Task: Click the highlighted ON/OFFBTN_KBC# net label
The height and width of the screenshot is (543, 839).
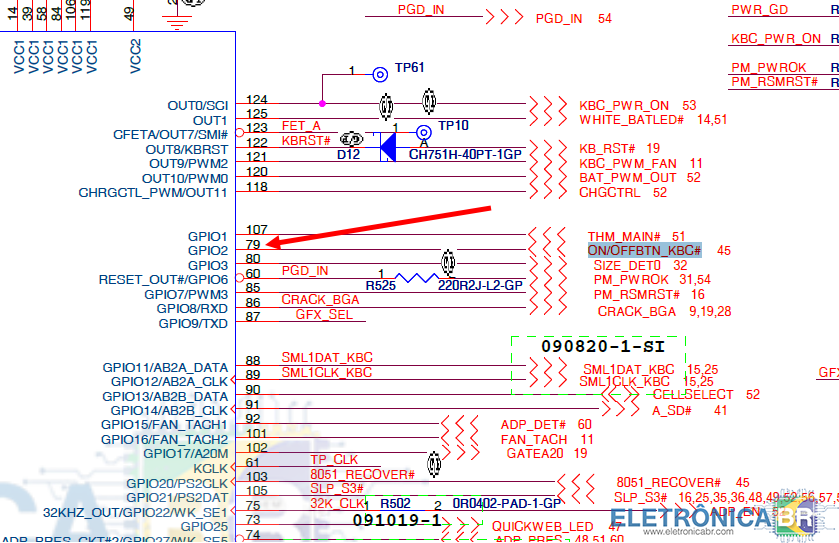Action: 644,250
